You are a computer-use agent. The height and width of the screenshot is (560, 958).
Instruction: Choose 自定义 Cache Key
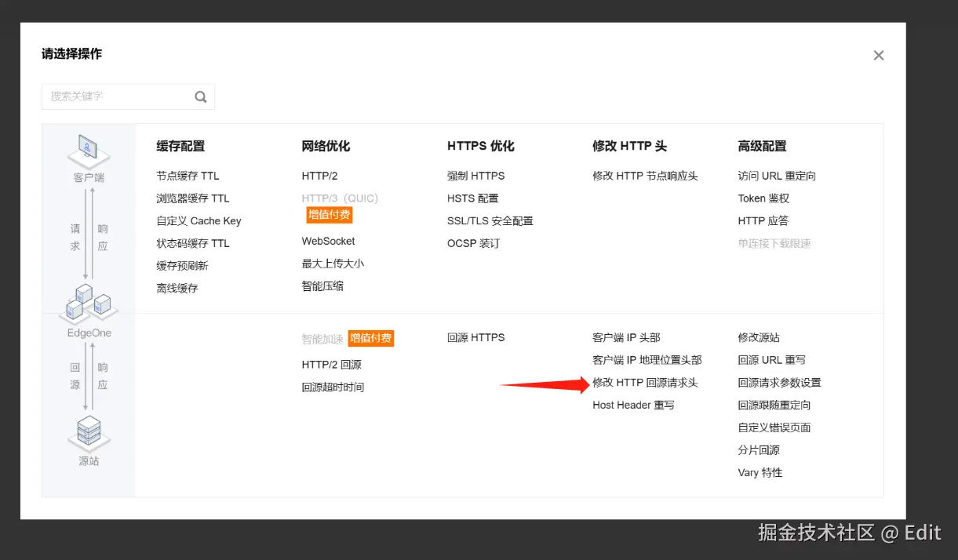[199, 221]
